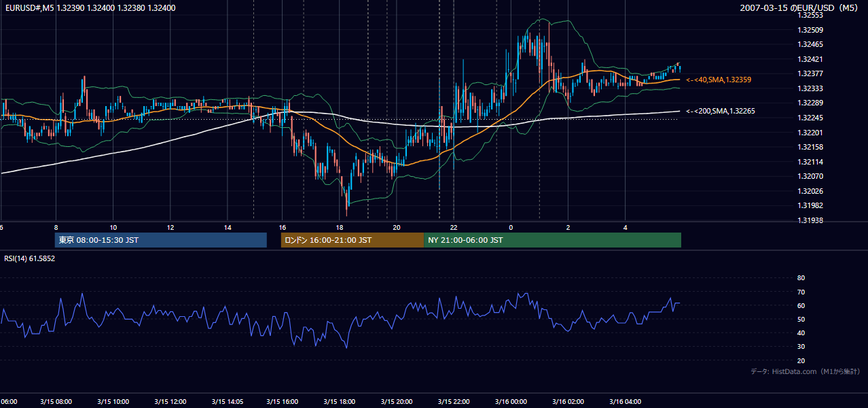Viewport: 868px width, 408px height.
Task: Click hour label 12 on chart axis
Action: (170, 228)
